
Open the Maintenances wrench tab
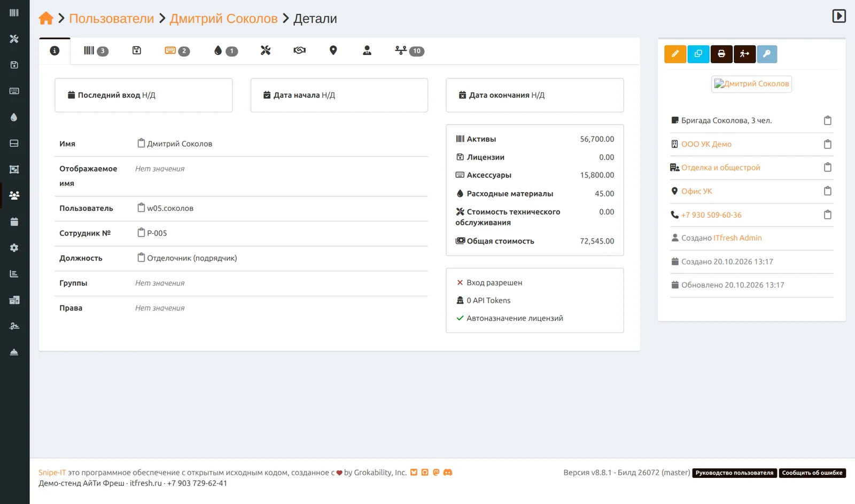click(266, 51)
